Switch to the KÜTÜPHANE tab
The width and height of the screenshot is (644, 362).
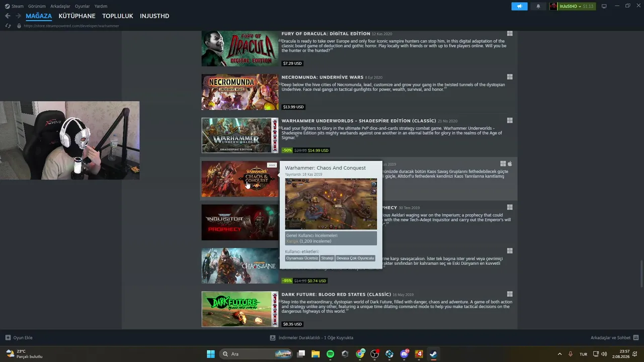pos(77,16)
